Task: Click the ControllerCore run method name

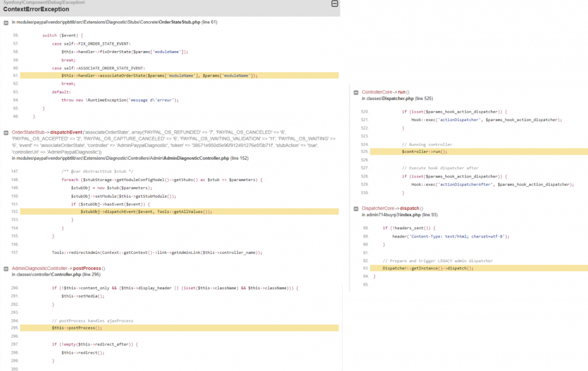Action: [402, 92]
